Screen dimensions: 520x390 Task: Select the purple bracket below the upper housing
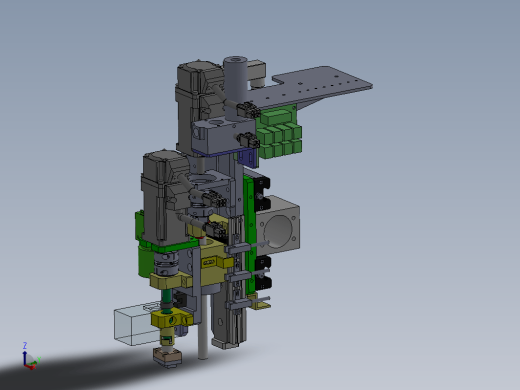pos(248,158)
